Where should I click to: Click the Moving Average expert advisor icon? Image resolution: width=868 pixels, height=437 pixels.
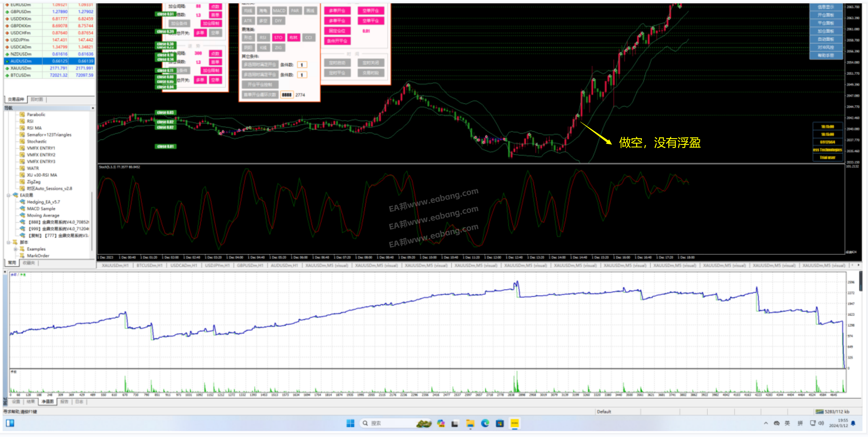coord(22,216)
